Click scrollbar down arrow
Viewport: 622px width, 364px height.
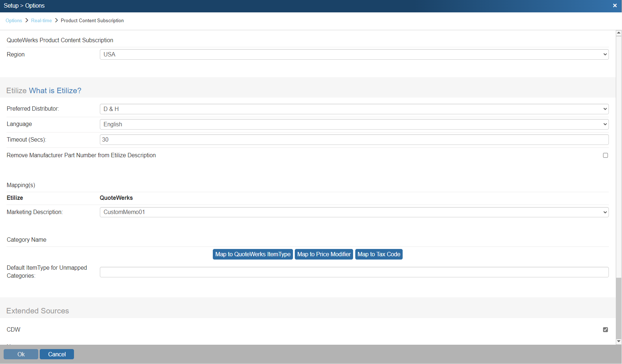[x=619, y=341]
